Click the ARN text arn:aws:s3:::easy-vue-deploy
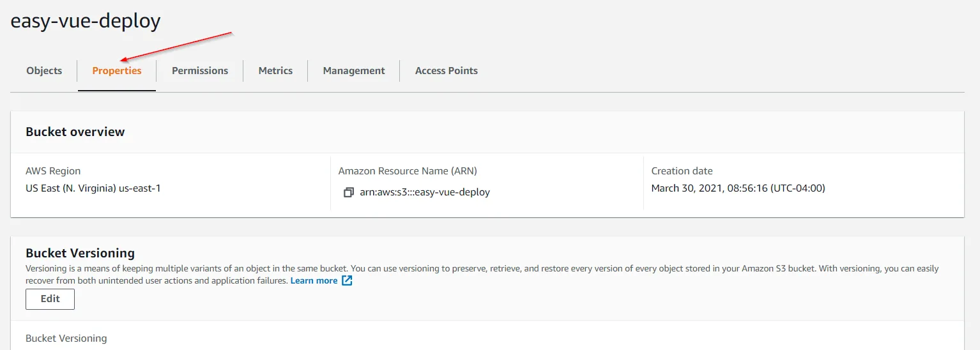The height and width of the screenshot is (350, 980). tap(425, 192)
